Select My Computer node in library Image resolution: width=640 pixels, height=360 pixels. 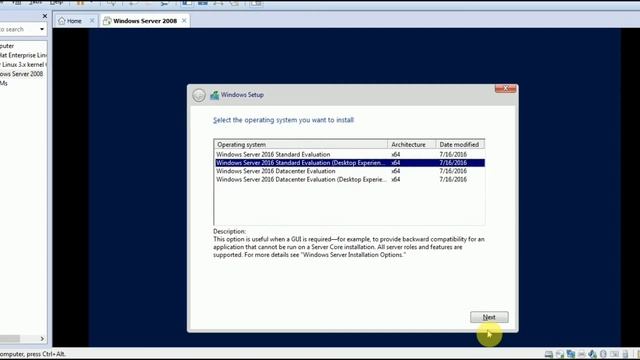7,46
